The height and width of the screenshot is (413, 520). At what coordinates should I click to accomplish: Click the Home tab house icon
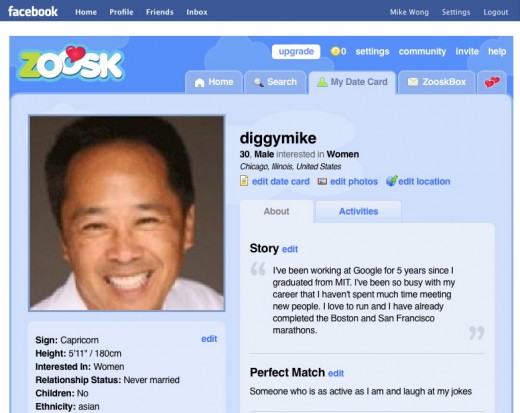(199, 82)
